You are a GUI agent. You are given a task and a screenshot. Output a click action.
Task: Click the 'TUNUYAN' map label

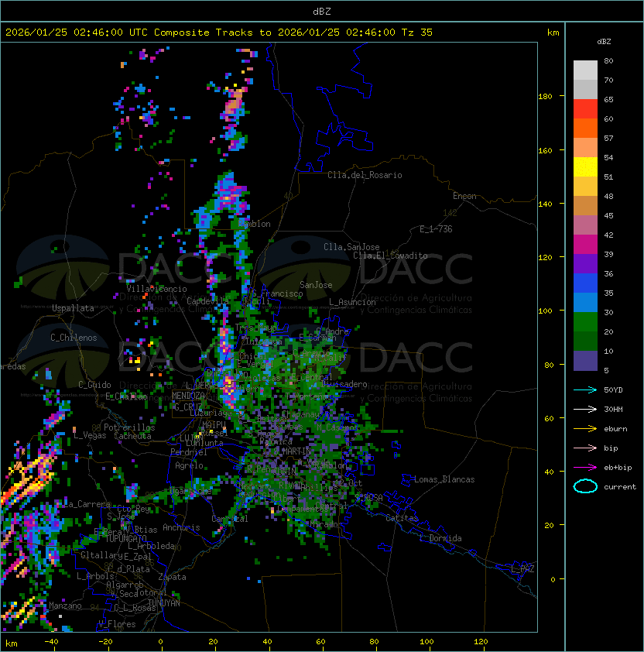pyautogui.click(x=164, y=603)
